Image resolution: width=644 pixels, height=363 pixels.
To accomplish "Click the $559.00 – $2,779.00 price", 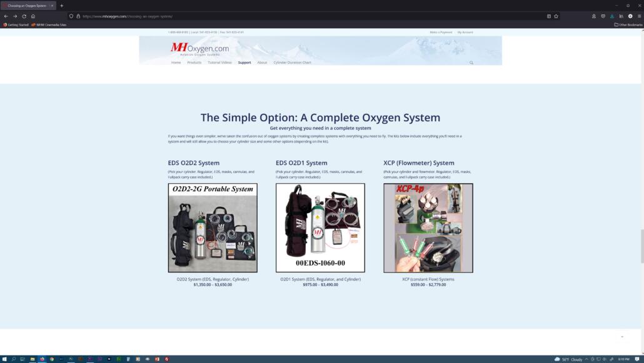I will (x=428, y=284).
